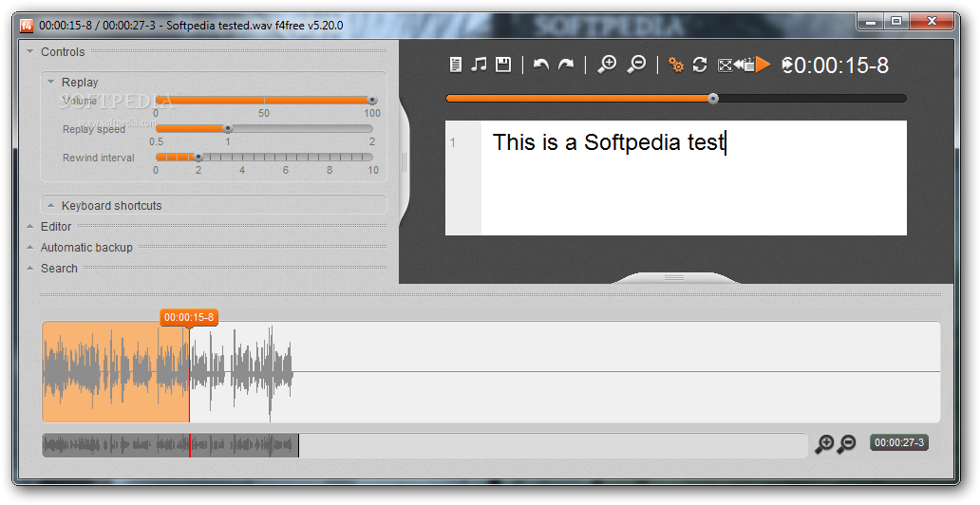Maximize the f4free window
This screenshot has width=980, height=505.
[896, 21]
